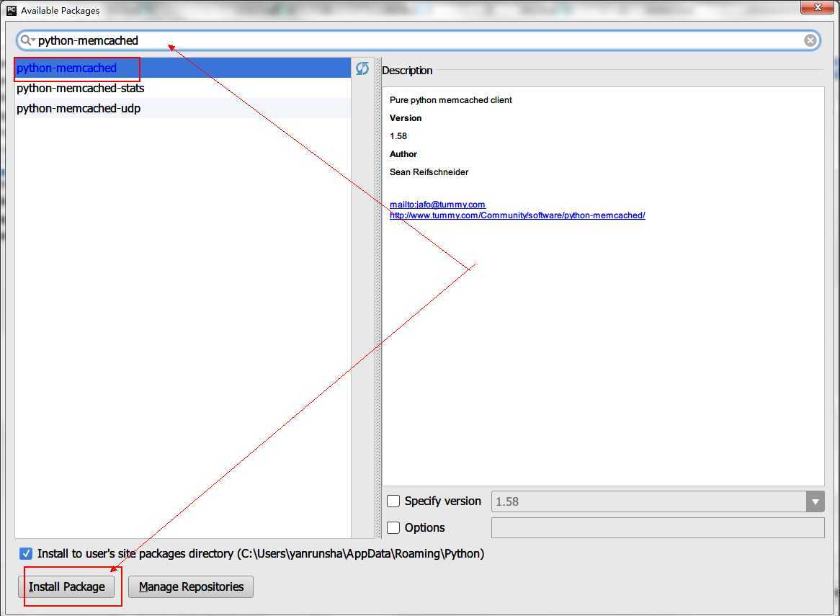The height and width of the screenshot is (616, 840).
Task: Click the PyCharm icon in title bar
Action: coord(12,10)
